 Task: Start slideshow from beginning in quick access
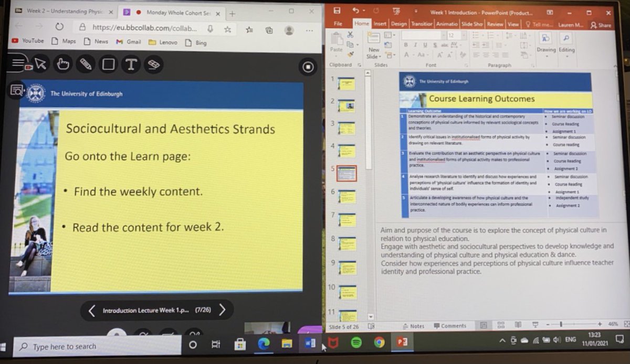pyautogui.click(x=396, y=11)
